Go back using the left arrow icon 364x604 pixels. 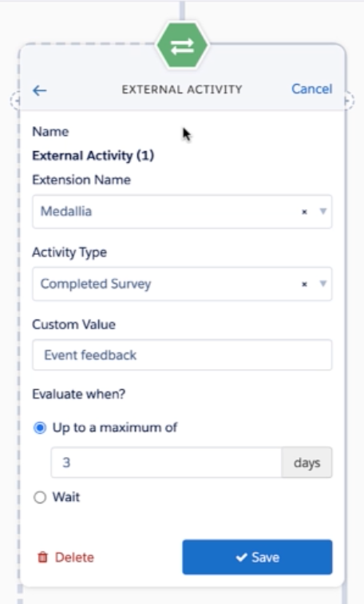click(x=40, y=90)
